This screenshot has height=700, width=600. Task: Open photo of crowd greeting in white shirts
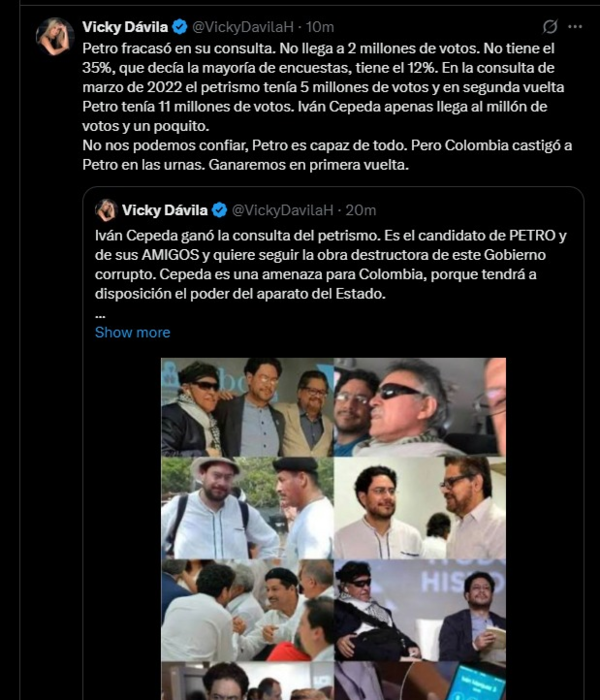coord(247,610)
